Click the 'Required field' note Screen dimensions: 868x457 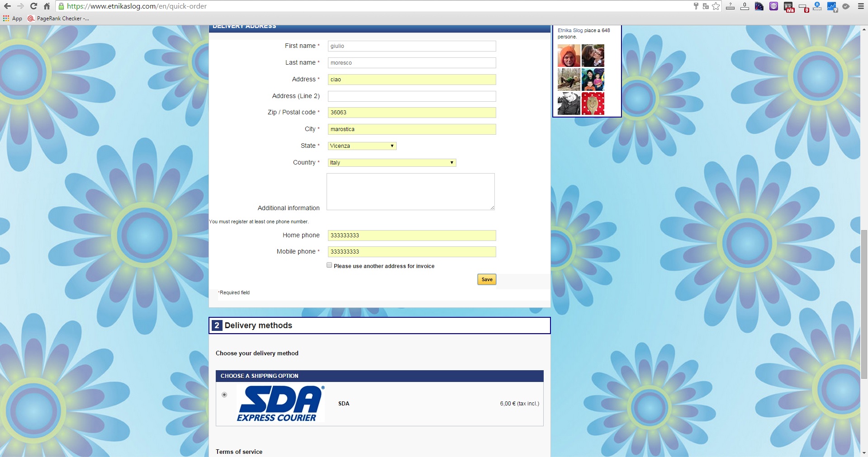pos(234,292)
